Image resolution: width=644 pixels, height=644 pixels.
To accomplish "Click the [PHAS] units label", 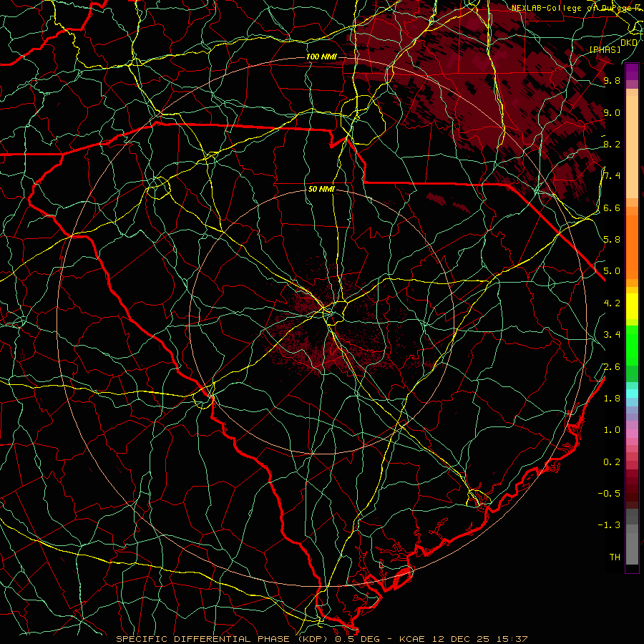I will 605,50.
